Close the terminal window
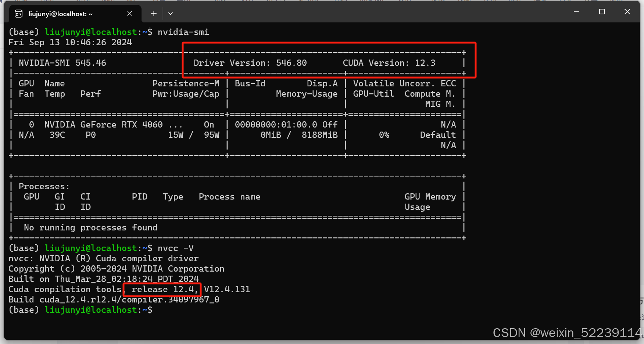Viewport: 644px width, 344px height. click(x=627, y=12)
